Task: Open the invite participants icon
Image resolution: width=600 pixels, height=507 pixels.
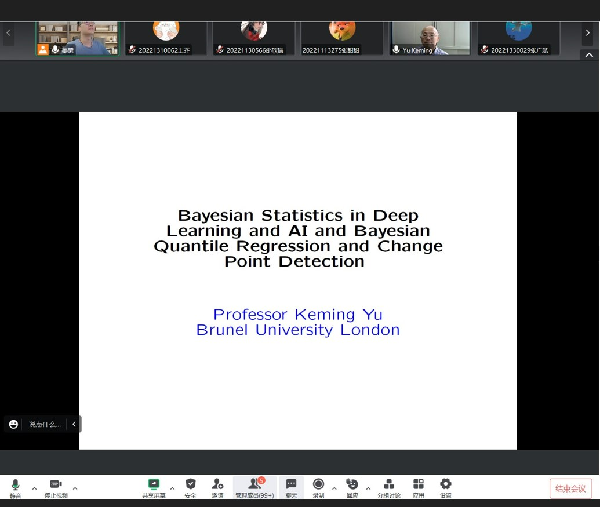Action: click(x=217, y=485)
